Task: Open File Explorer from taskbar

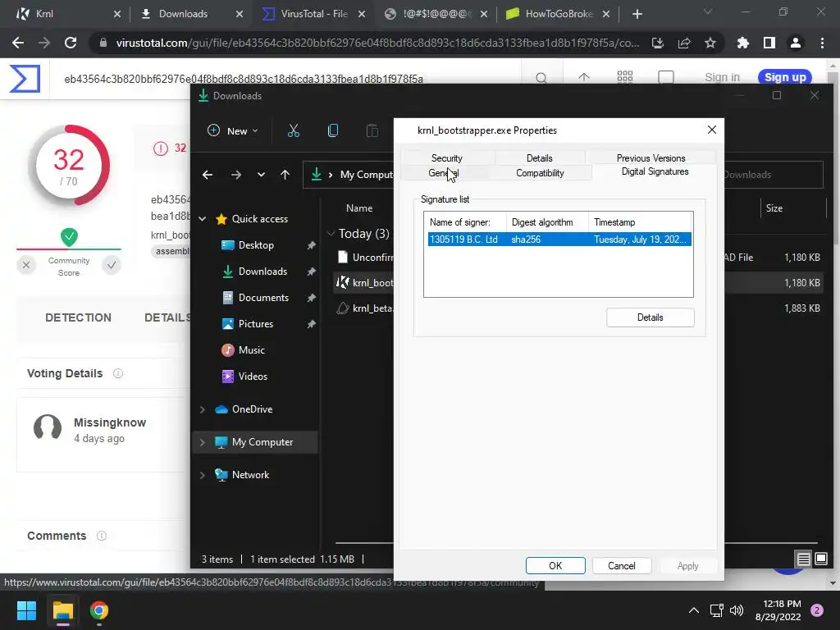Action: tap(62, 610)
